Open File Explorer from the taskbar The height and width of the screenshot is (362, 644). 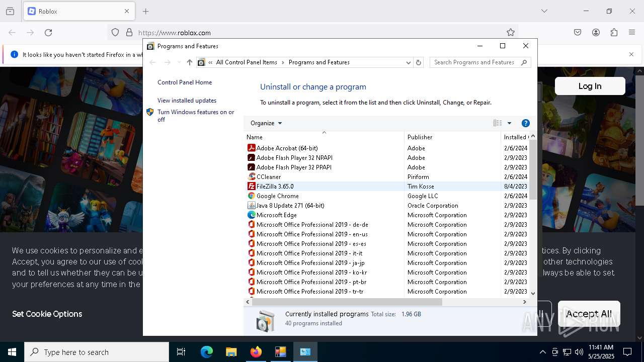pyautogui.click(x=231, y=352)
